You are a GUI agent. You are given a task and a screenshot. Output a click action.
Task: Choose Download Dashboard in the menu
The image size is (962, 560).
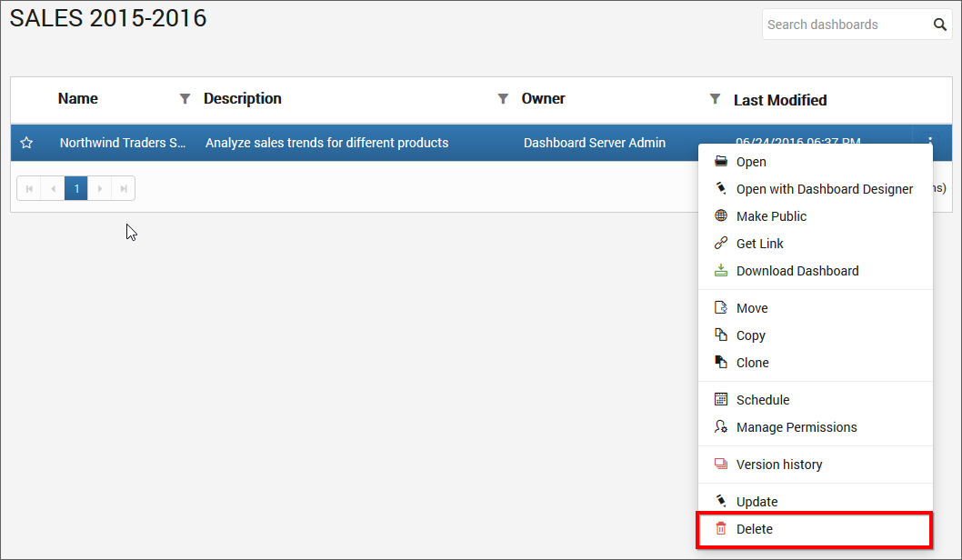(x=816, y=271)
